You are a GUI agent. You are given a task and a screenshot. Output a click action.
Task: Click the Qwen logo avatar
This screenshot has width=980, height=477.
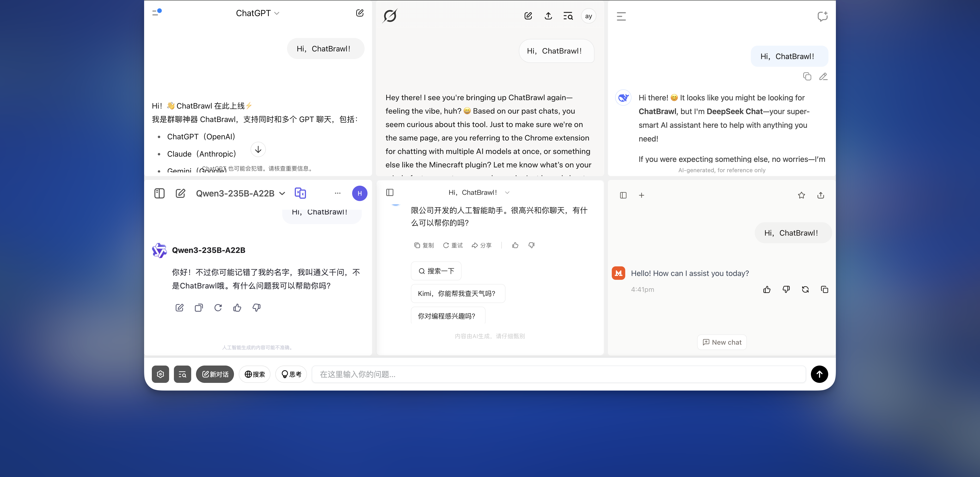159,251
